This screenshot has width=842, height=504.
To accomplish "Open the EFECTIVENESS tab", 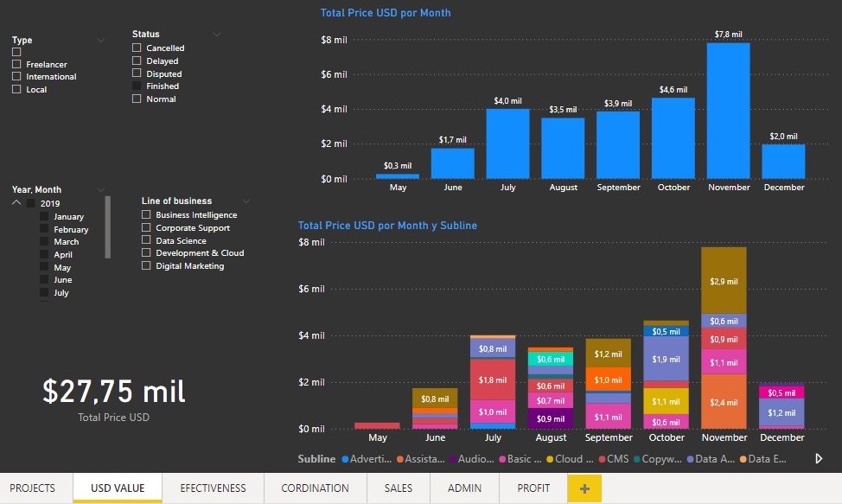I will click(213, 488).
